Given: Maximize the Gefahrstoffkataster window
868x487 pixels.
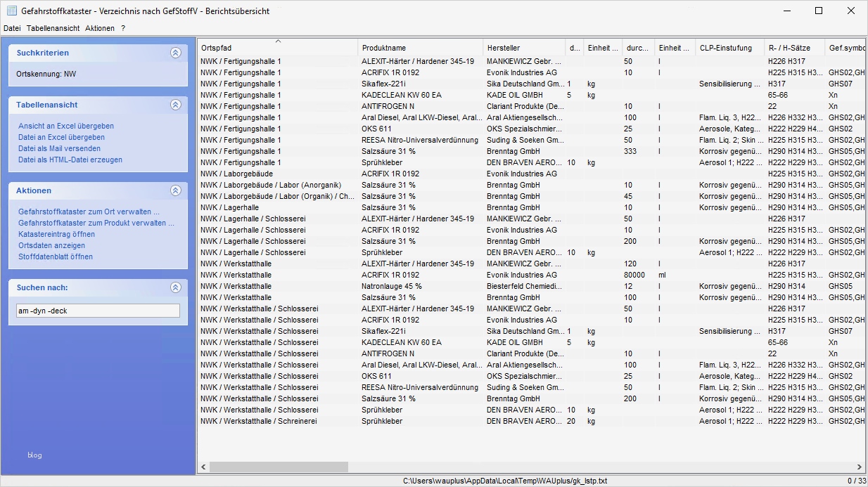Looking at the screenshot, I should click(x=819, y=11).
